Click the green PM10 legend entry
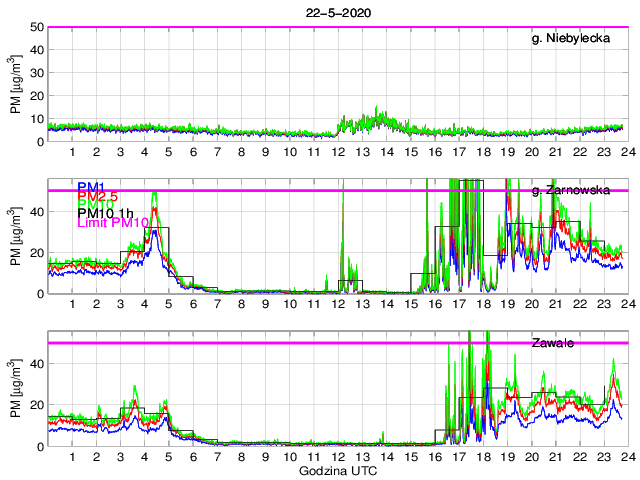This screenshot has height=480, width=640. [x=95, y=205]
